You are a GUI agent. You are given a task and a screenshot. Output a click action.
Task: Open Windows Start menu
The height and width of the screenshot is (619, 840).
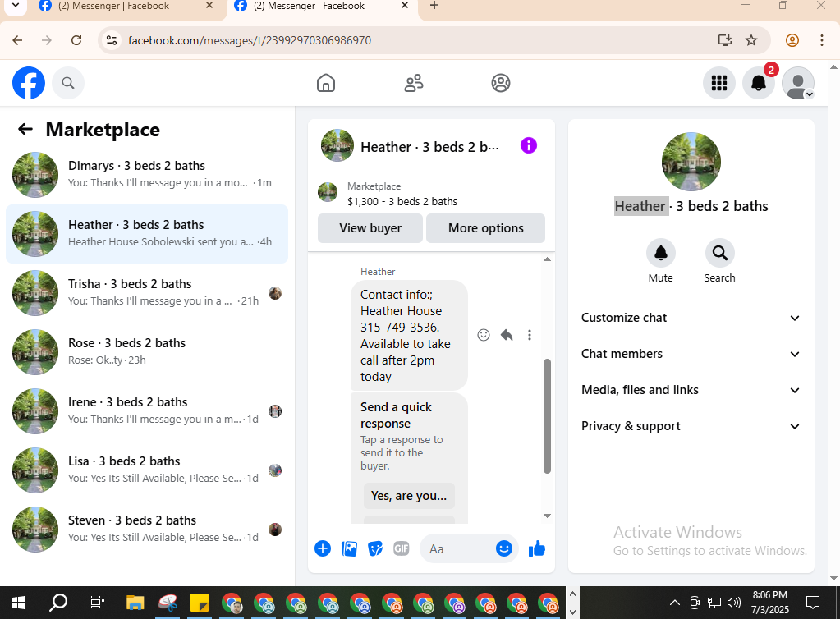pos(19,603)
